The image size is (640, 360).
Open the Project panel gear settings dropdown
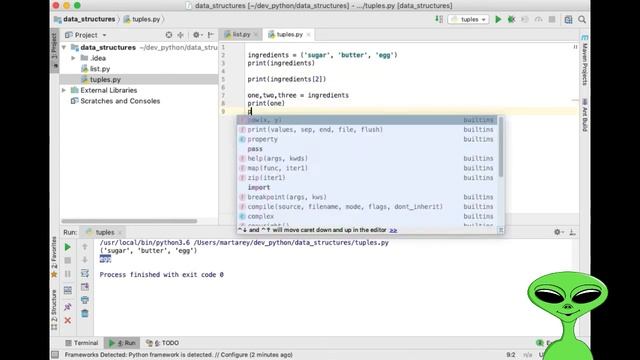197,35
